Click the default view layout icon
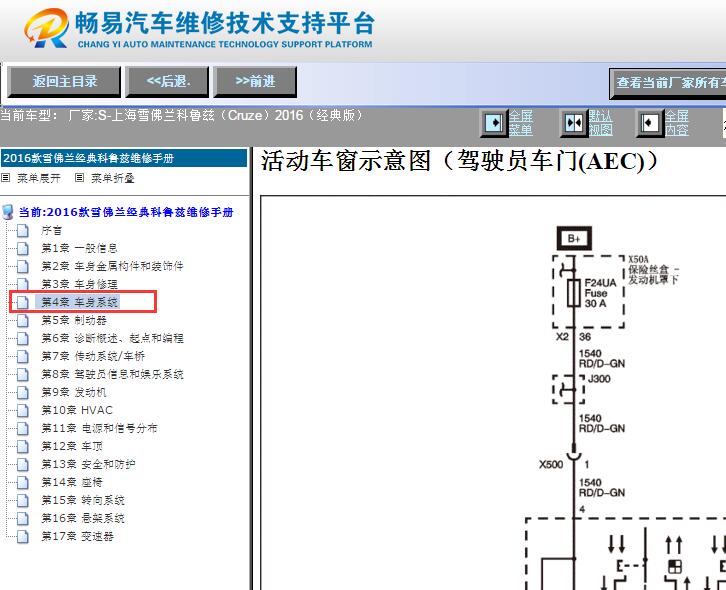The width and height of the screenshot is (726, 590). tap(574, 123)
